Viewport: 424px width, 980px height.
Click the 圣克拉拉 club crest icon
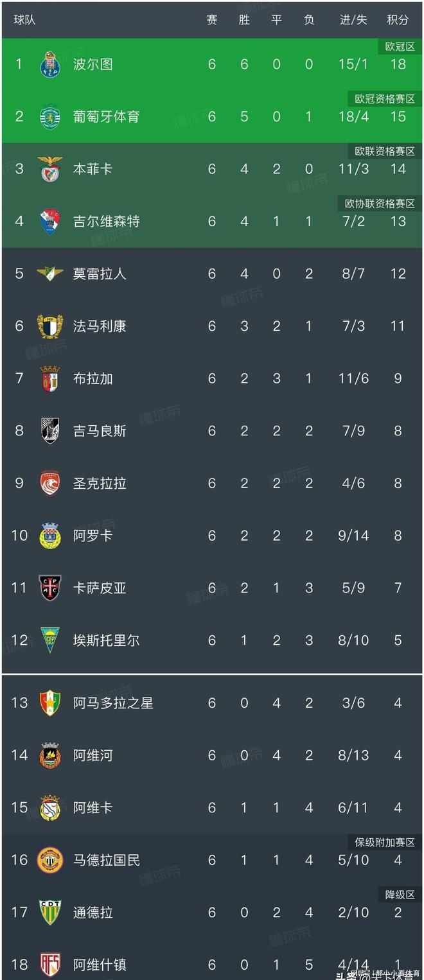point(50,483)
